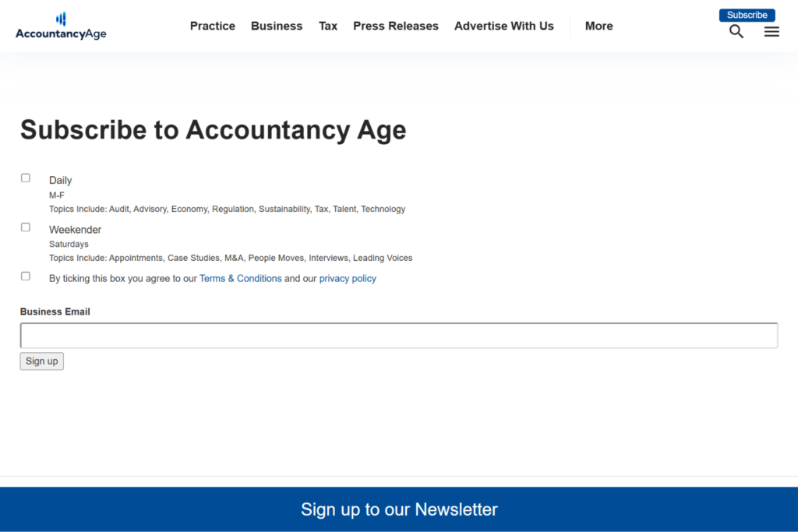Open the hamburger menu icon
798x532 pixels.
coord(772,31)
